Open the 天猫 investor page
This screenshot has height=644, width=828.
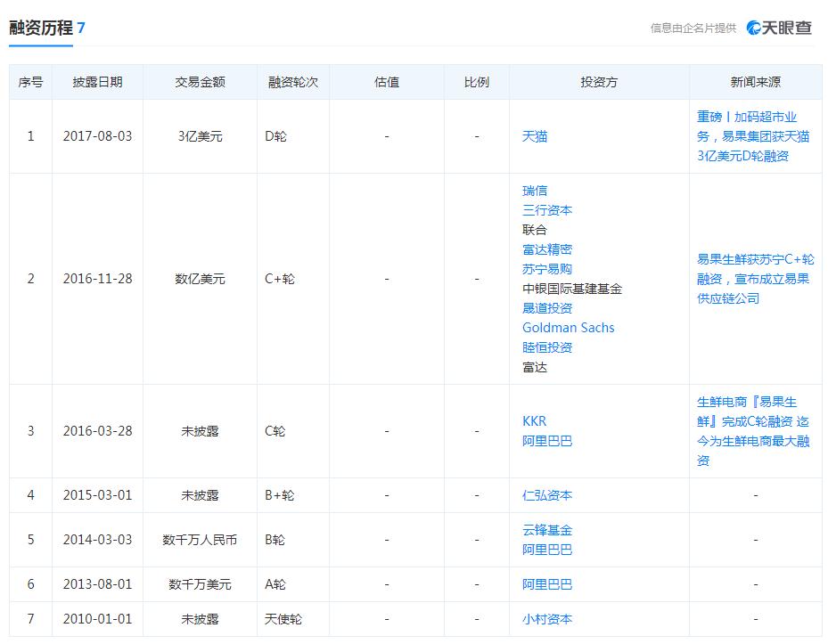click(x=534, y=137)
